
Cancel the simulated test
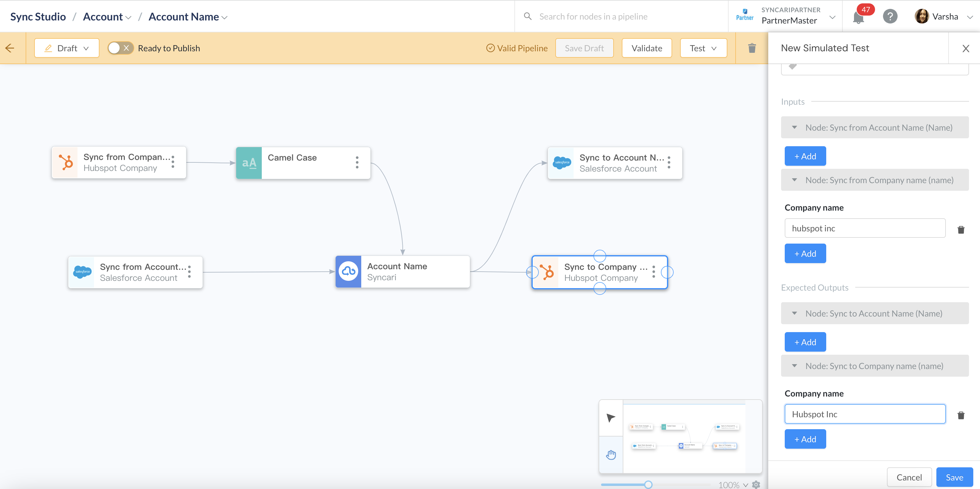909,477
